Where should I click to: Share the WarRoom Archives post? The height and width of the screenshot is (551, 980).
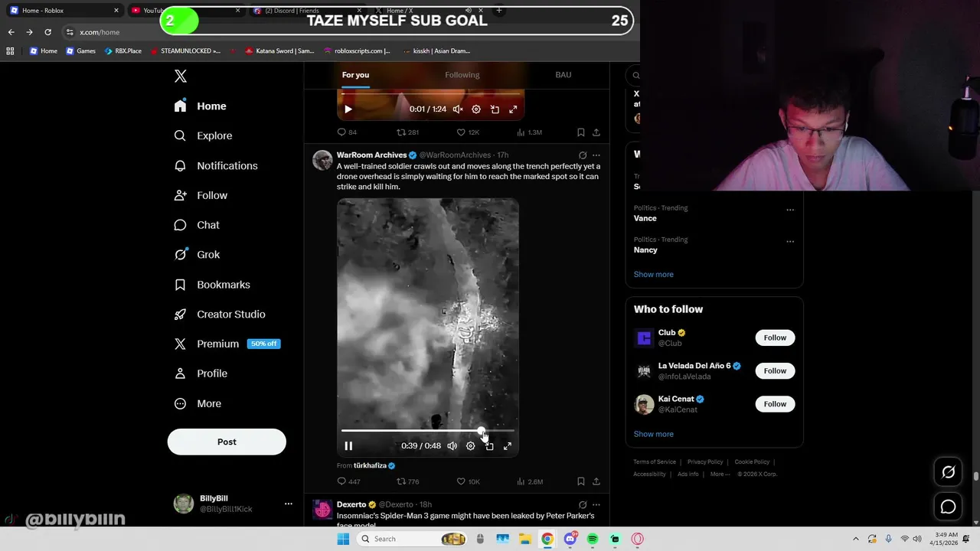pyautogui.click(x=596, y=481)
